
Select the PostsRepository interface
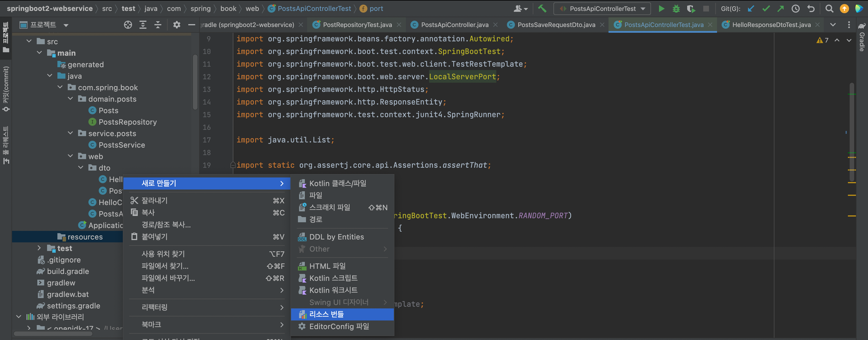click(127, 122)
